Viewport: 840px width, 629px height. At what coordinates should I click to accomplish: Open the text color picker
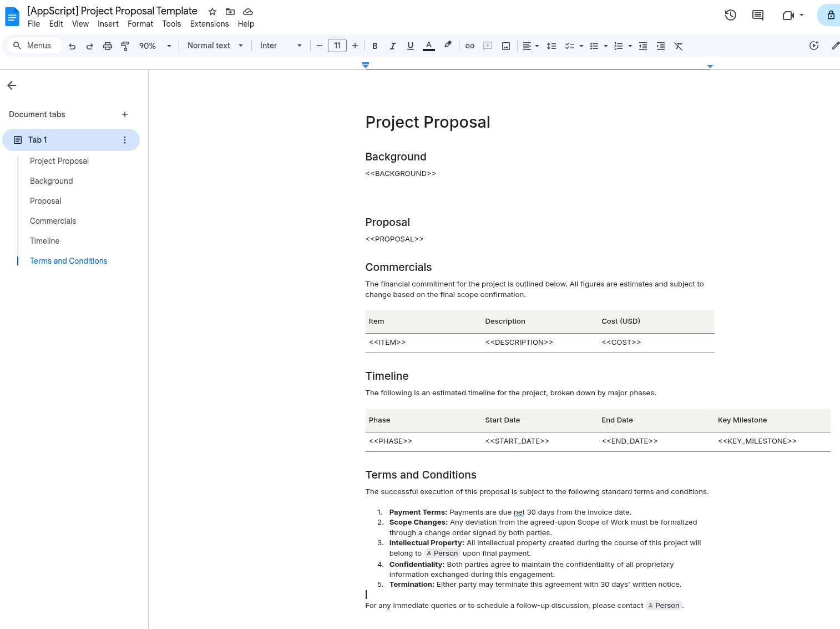coord(428,46)
